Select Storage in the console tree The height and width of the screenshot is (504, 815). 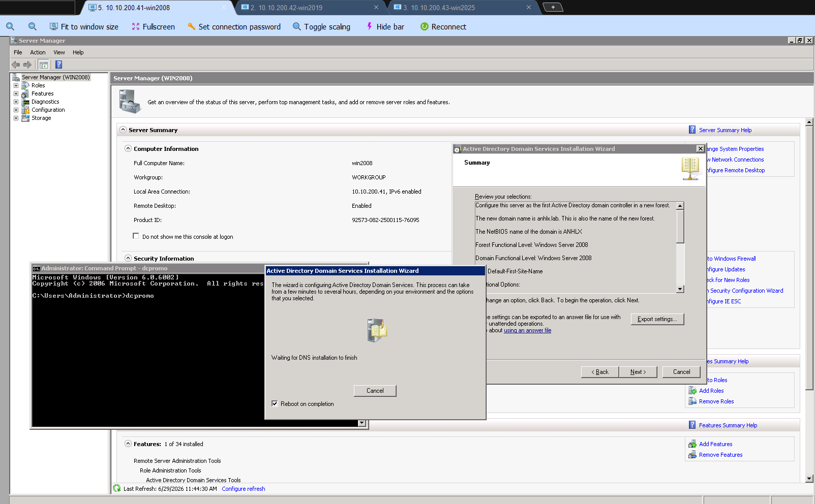pos(41,118)
